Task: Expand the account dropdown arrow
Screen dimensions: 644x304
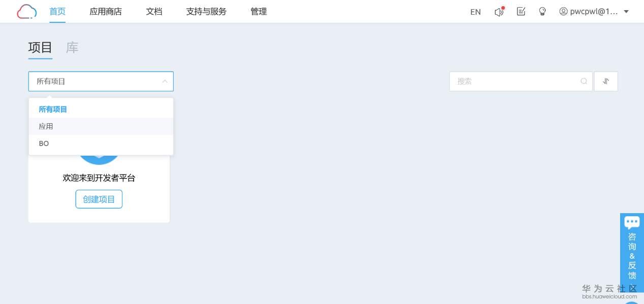Action: 626,11
